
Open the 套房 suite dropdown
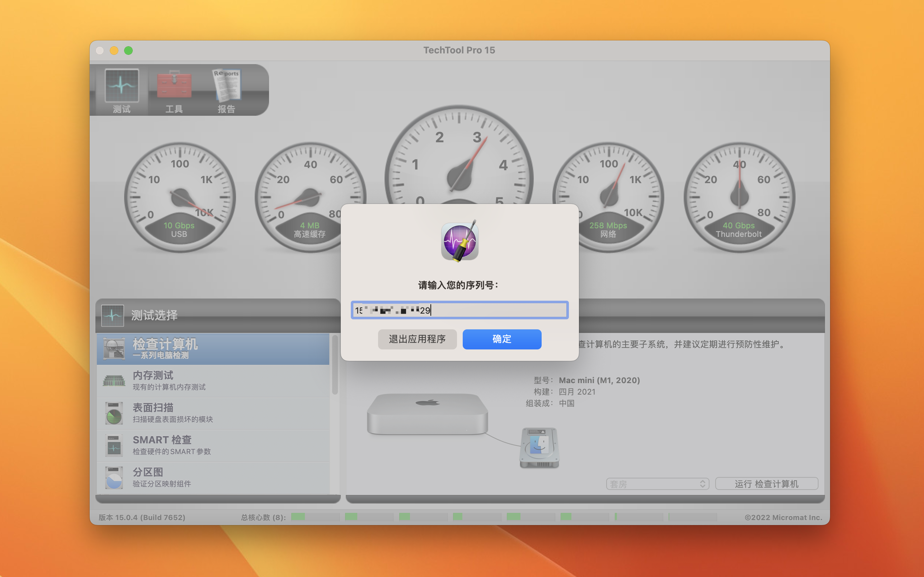point(653,484)
